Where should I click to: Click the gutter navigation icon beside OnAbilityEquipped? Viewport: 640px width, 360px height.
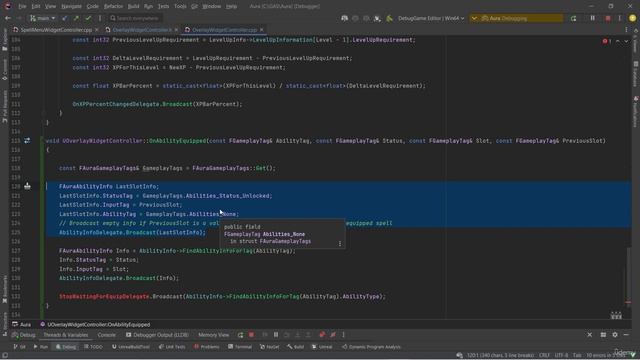click(x=27, y=141)
